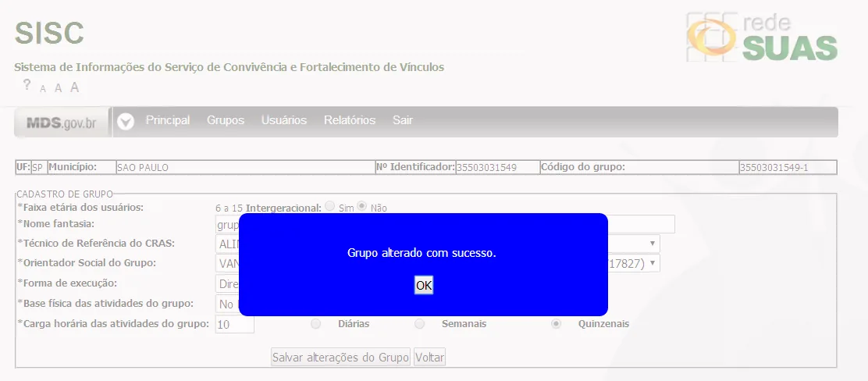This screenshot has height=381, width=868.
Task: Click the UF value SP
Action: 37,168
